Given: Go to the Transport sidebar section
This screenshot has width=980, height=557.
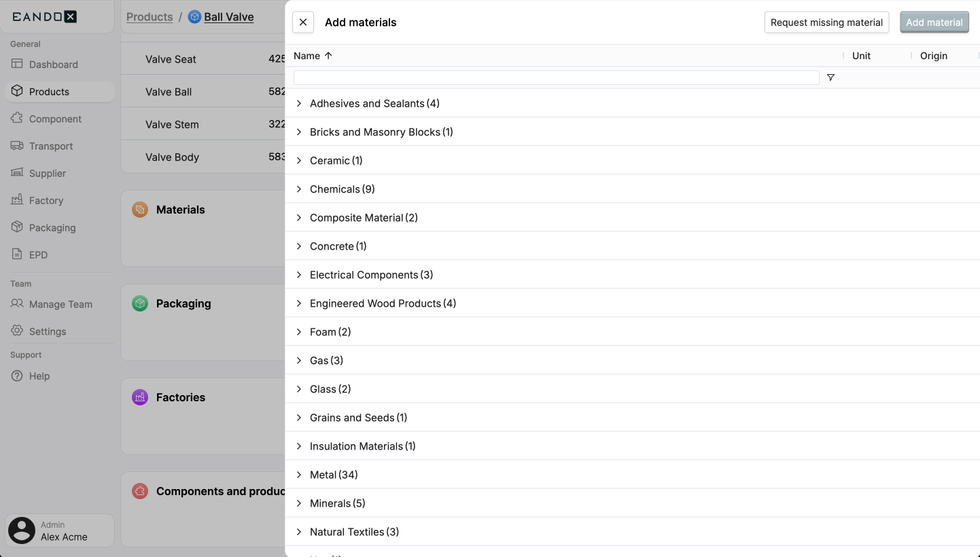Looking at the screenshot, I should pyautogui.click(x=51, y=146).
